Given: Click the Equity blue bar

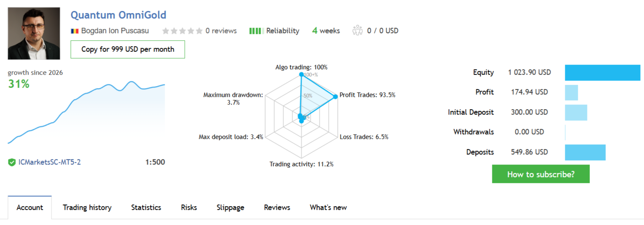Looking at the screenshot, I should click(x=603, y=73).
